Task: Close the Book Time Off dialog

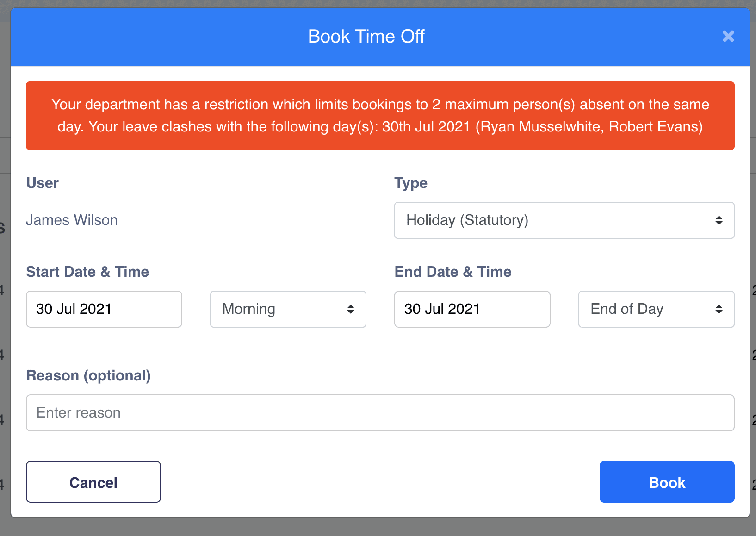Action: (x=728, y=37)
